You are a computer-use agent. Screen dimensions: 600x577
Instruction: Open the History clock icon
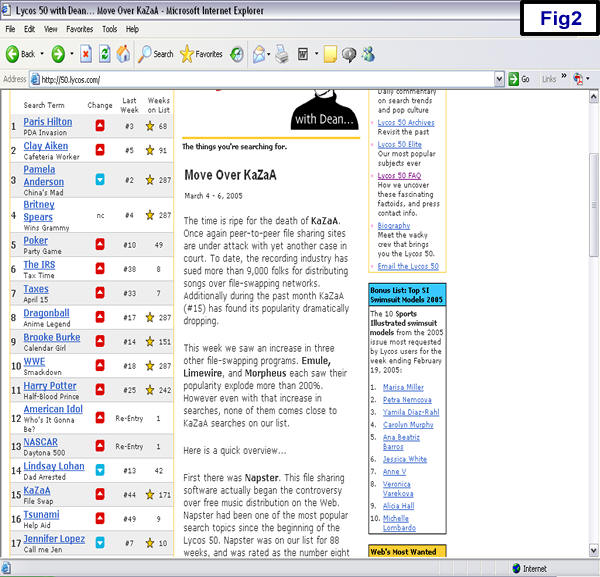237,54
